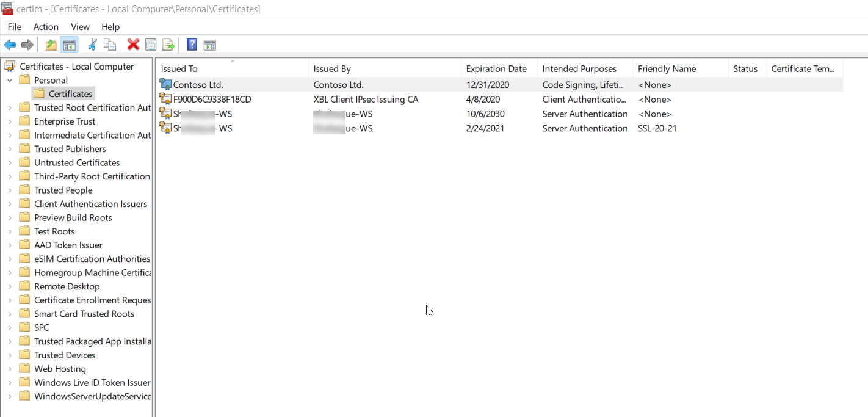The width and height of the screenshot is (868, 417).
Task: Click the Personal folder icon
Action: 24,80
